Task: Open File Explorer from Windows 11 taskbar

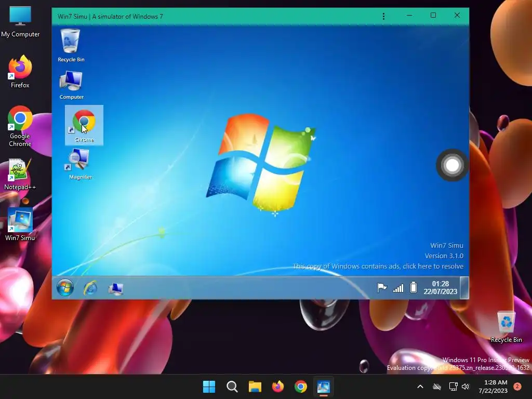Action: 255,387
